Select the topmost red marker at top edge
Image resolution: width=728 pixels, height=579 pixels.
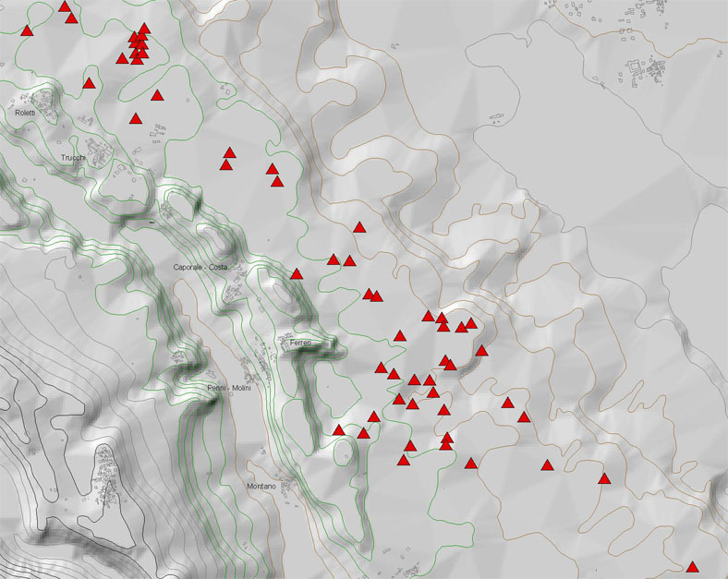pyautogui.click(x=65, y=7)
